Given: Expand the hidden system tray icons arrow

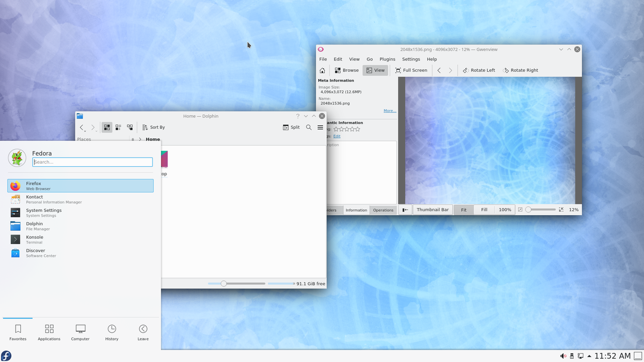Looking at the screenshot, I should [x=589, y=356].
